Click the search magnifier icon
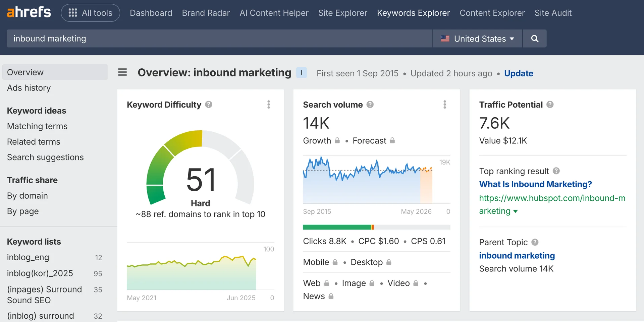Screen dimensions: 644x322 534,39
